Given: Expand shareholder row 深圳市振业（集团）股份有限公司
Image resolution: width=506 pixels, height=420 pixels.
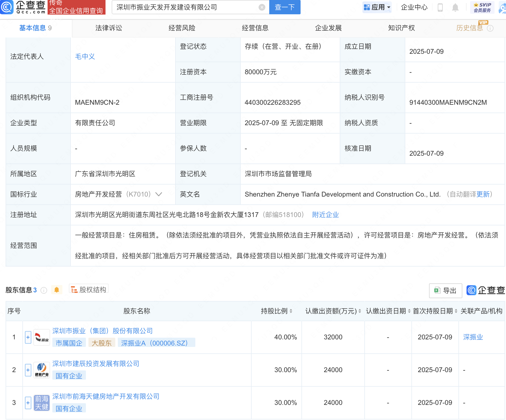Looking at the screenshot, I should pos(28,337).
